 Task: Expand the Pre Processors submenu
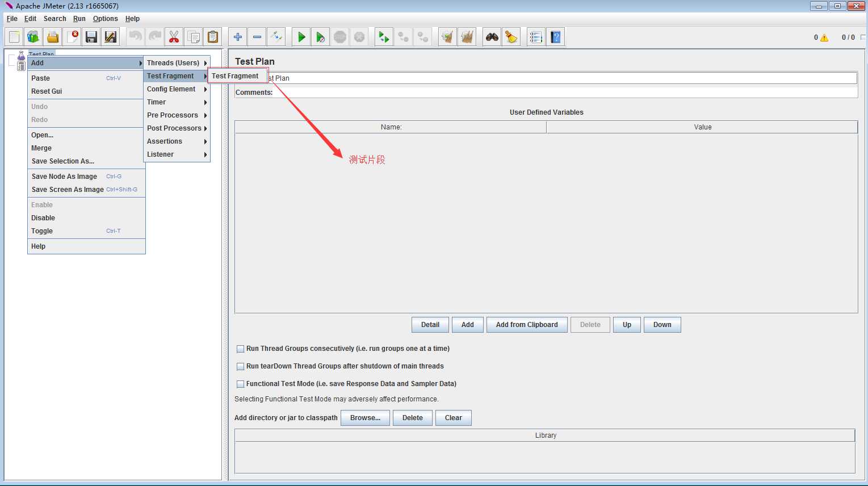(177, 115)
